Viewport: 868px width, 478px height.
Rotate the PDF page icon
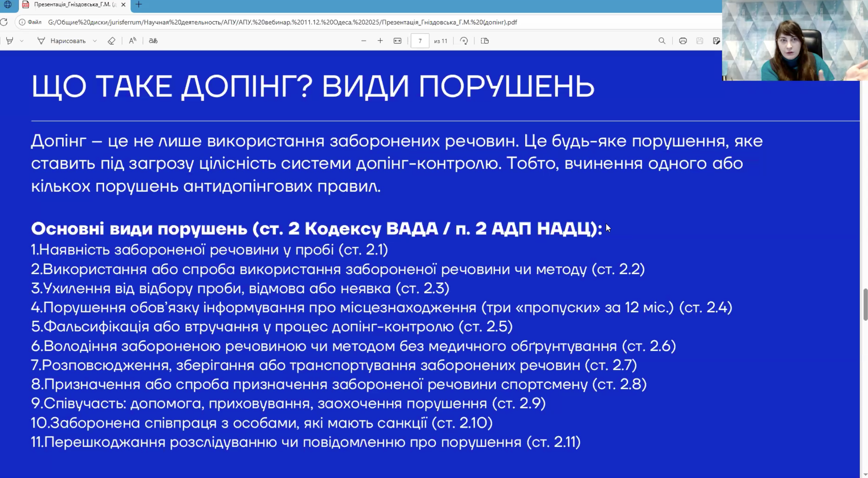464,41
